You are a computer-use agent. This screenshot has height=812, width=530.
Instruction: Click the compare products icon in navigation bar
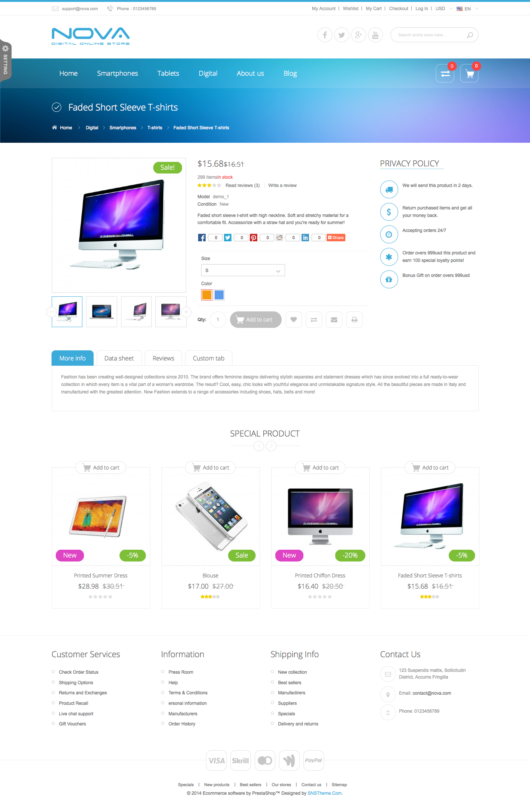click(445, 73)
